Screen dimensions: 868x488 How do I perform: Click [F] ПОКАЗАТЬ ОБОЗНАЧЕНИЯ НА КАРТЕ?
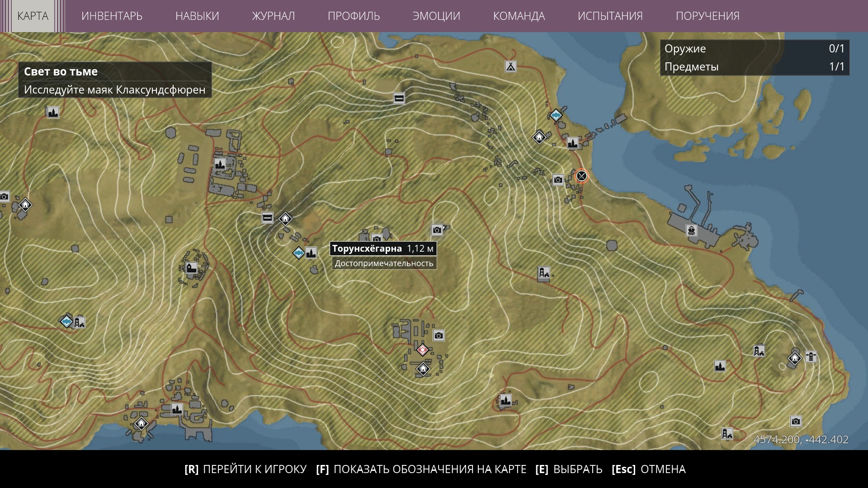[421, 469]
